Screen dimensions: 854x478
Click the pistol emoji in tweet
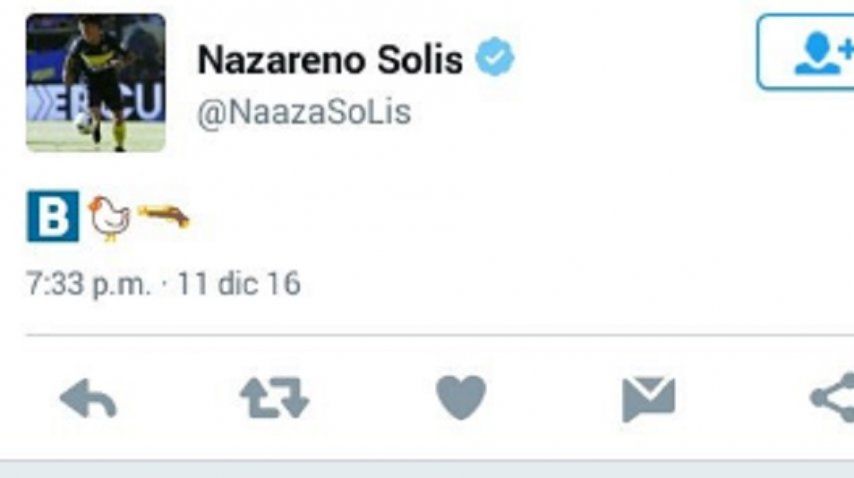163,216
